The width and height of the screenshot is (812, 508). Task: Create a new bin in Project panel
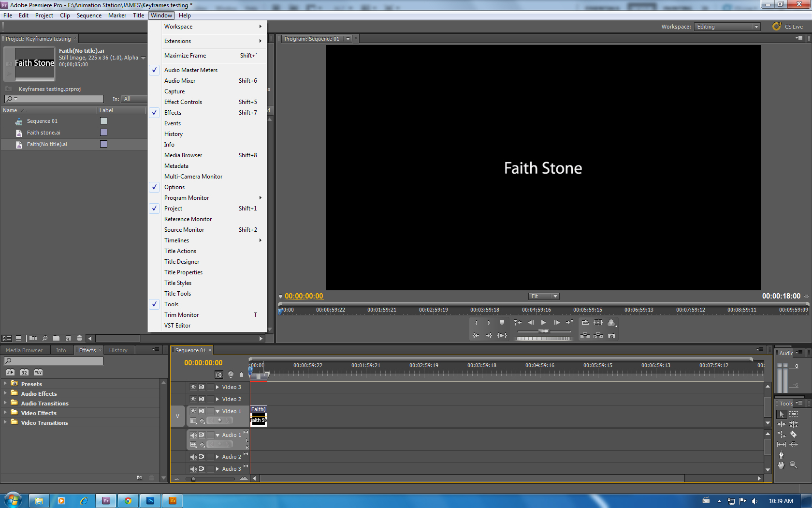tap(56, 338)
